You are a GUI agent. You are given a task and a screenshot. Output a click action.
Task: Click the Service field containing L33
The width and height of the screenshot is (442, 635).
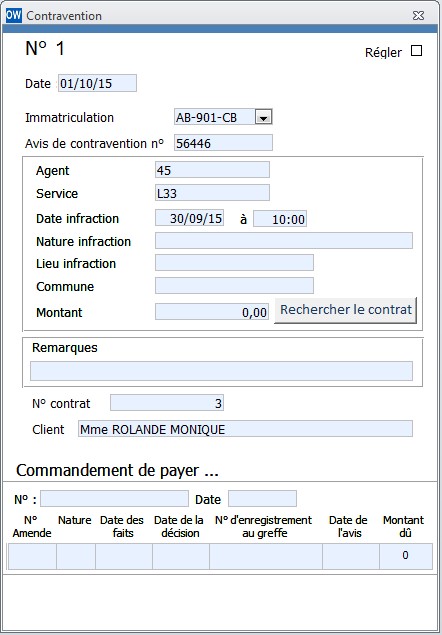212,193
